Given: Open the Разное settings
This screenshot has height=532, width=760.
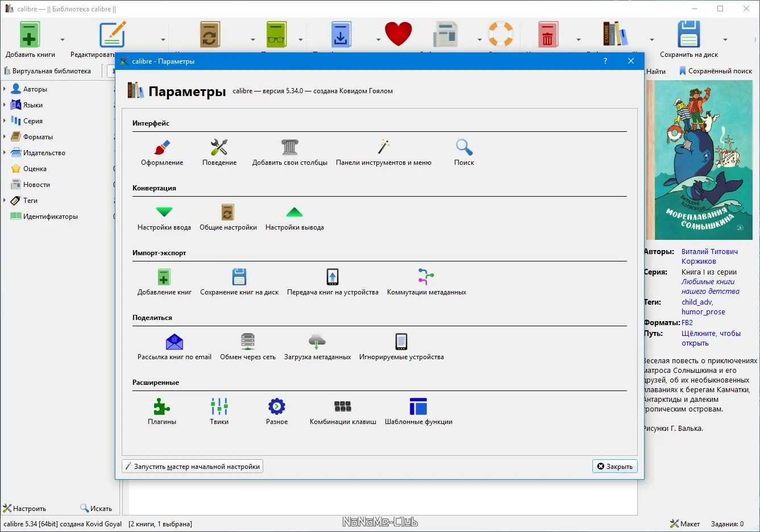Looking at the screenshot, I should 277,412.
